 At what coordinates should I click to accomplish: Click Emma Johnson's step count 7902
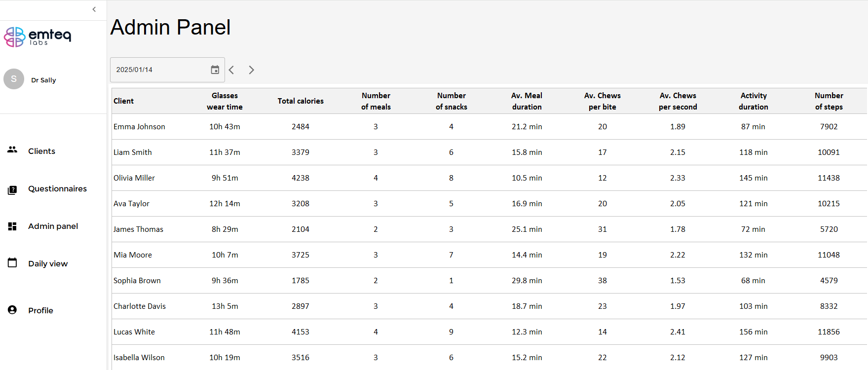[x=829, y=127]
